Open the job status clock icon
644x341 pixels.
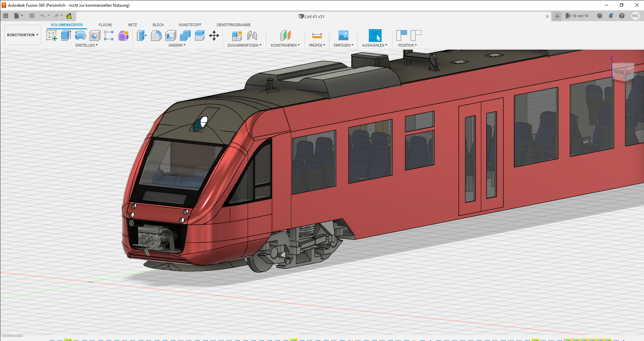[x=600, y=16]
